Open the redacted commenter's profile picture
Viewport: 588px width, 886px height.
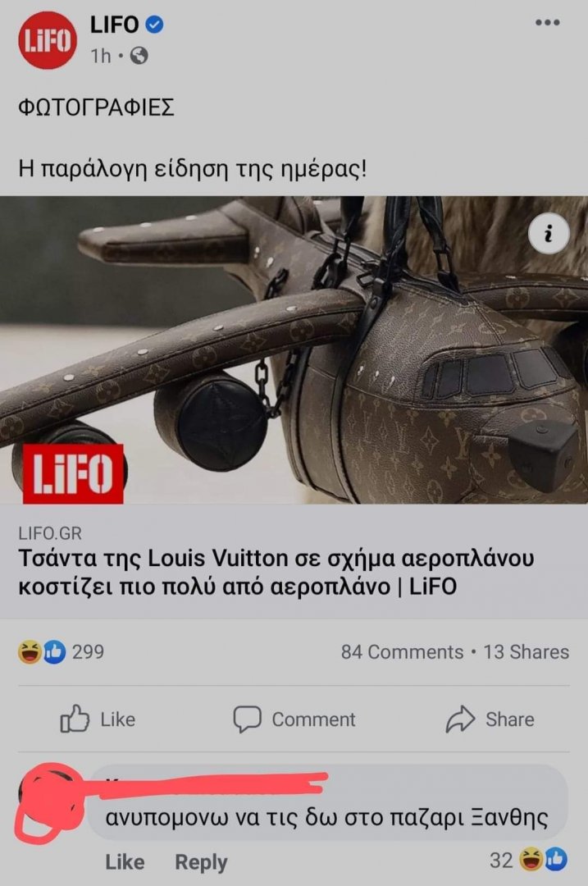49,802
